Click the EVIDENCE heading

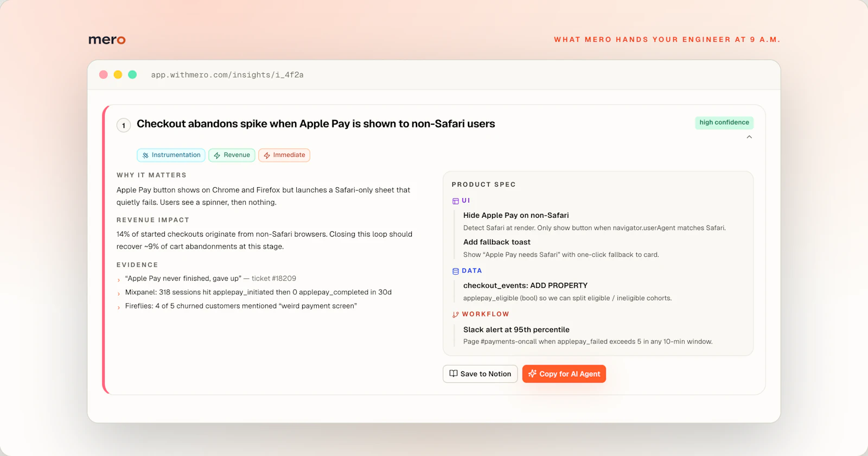(x=137, y=265)
